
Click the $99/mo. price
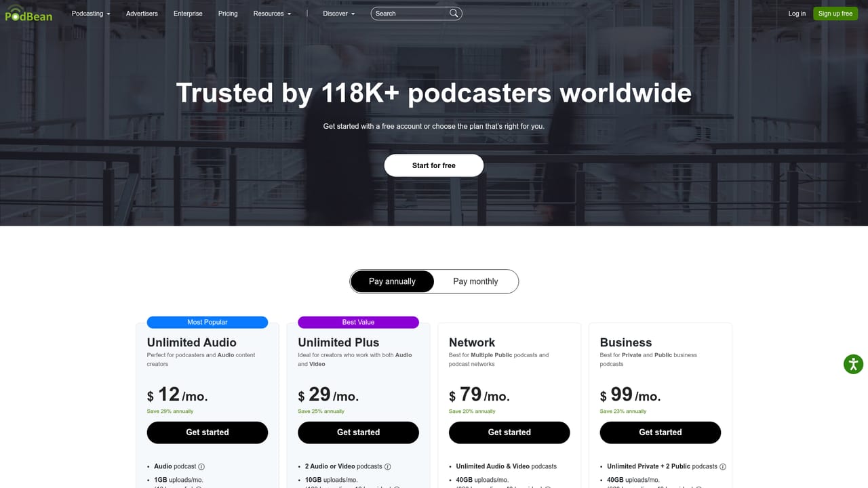tap(631, 394)
